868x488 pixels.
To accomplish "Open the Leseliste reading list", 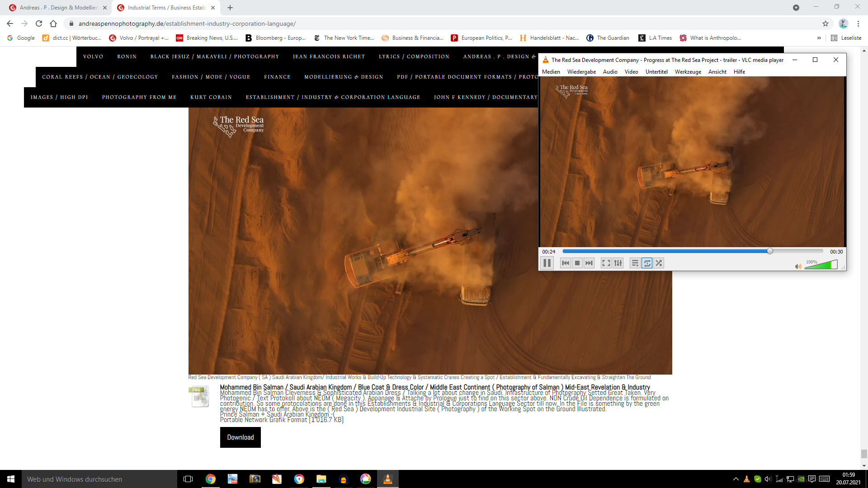I will coord(846,38).
